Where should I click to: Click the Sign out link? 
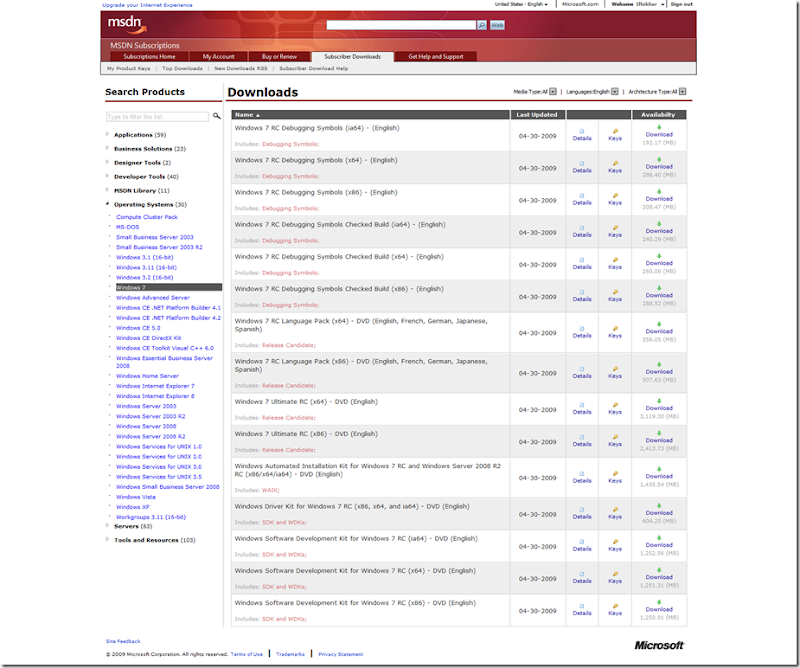[x=682, y=4]
